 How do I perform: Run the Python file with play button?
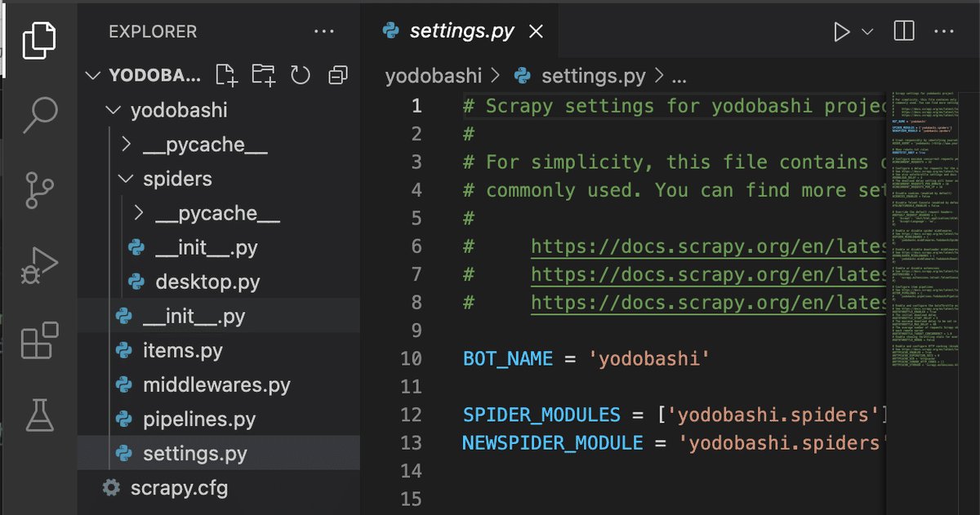(841, 32)
